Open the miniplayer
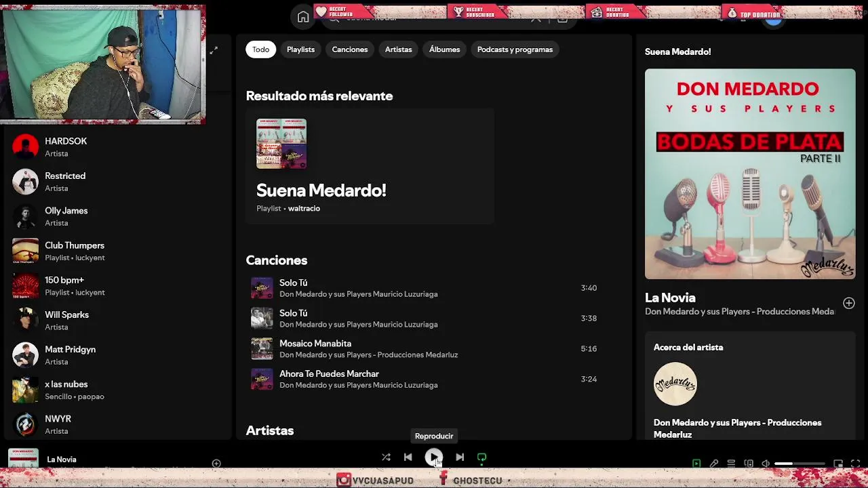The height and width of the screenshot is (488, 868). [x=838, y=464]
